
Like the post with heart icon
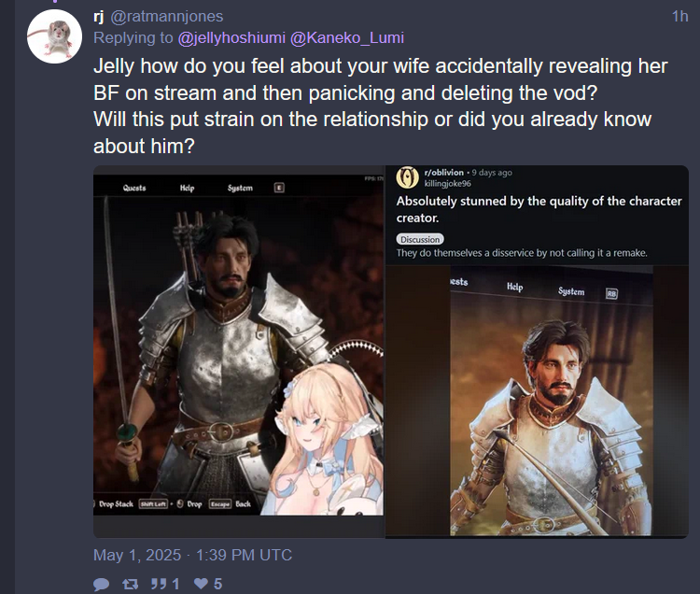(x=201, y=584)
